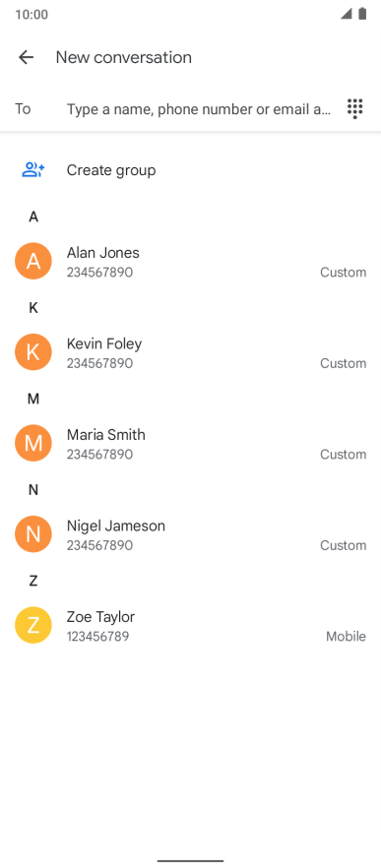
Task: Tap the Create group people icon
Action: [x=33, y=170]
